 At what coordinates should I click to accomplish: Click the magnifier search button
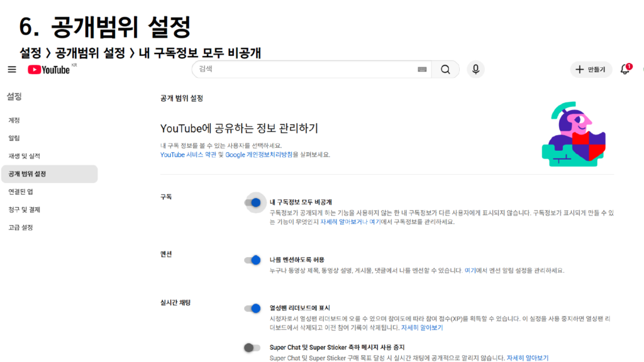click(x=445, y=69)
